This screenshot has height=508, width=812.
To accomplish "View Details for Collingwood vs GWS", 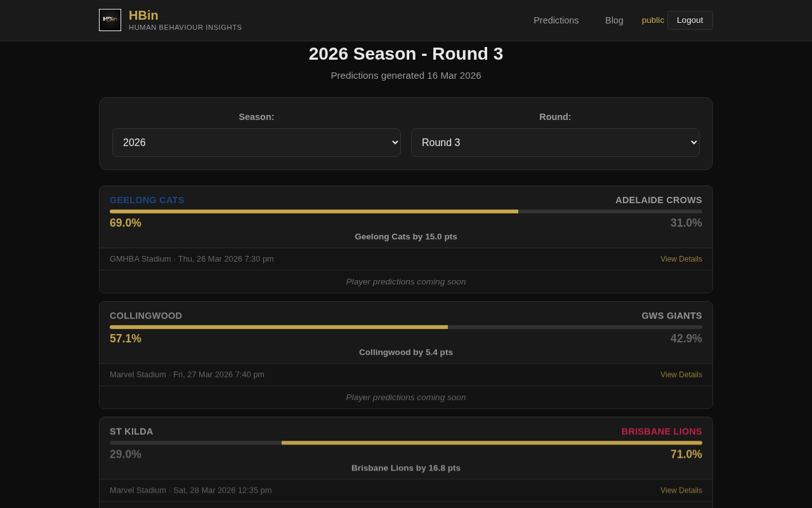I will [x=681, y=375].
